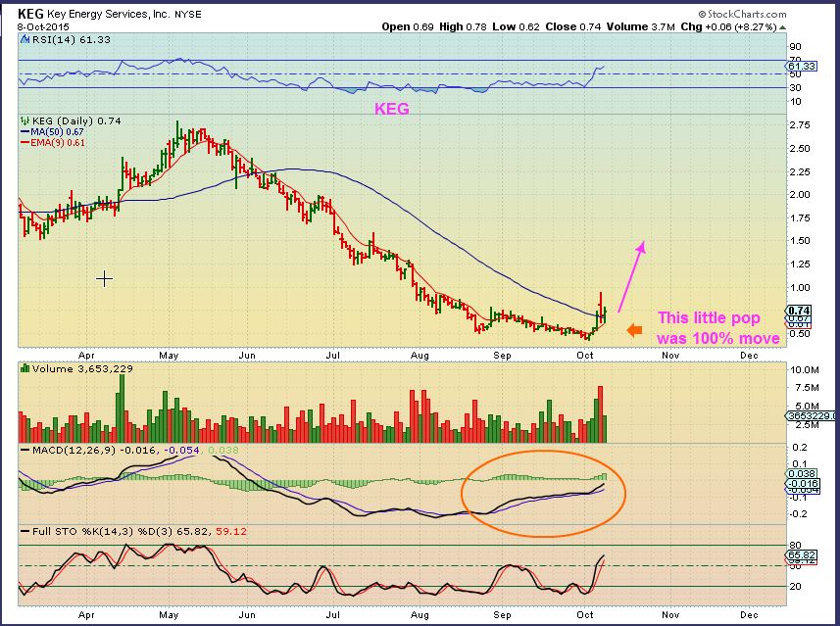
Task: Select the bold KEG ticker symbol in the header
Action: 30,14
